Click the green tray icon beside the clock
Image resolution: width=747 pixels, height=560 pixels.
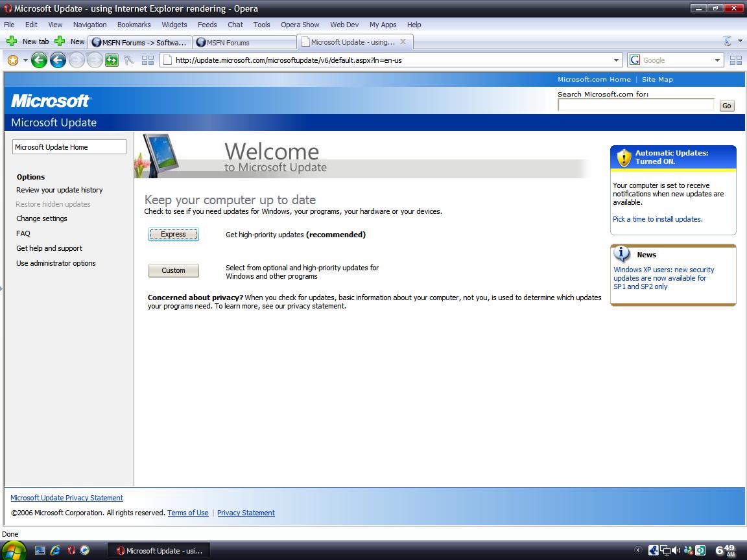[700, 550]
